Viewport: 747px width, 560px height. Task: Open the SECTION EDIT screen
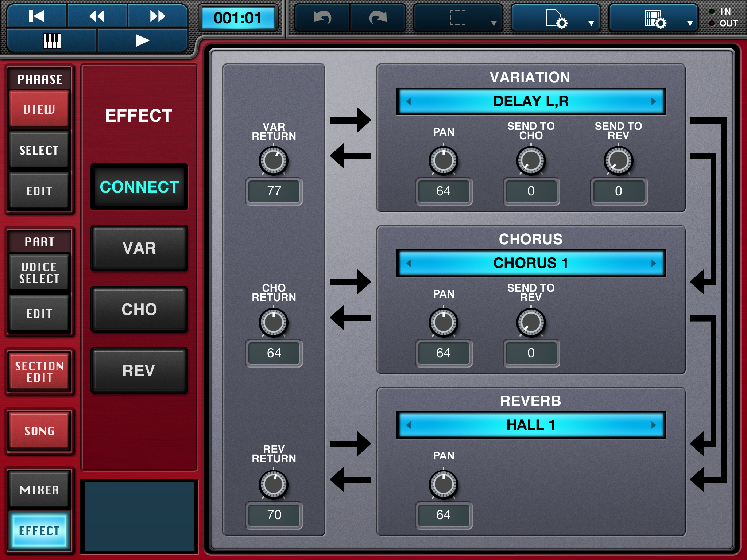pos(39,372)
